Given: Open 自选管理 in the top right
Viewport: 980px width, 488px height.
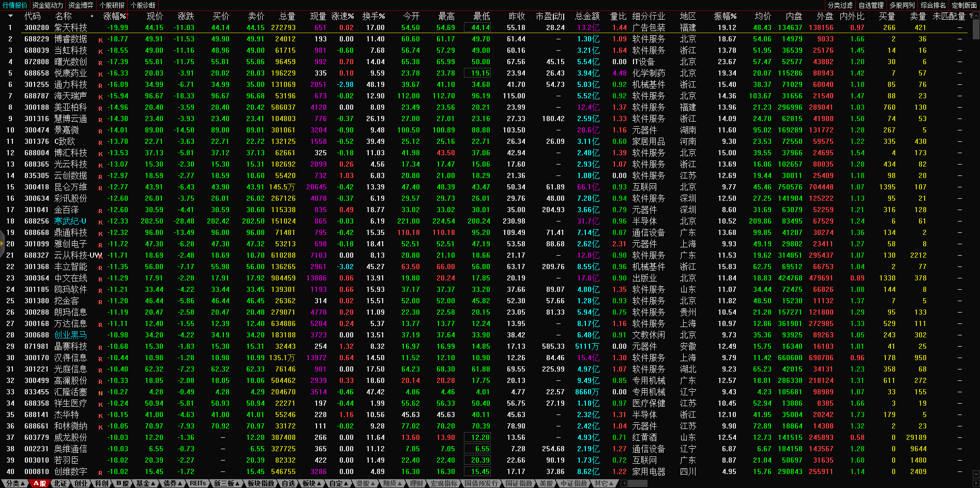Looking at the screenshot, I should point(871,5).
